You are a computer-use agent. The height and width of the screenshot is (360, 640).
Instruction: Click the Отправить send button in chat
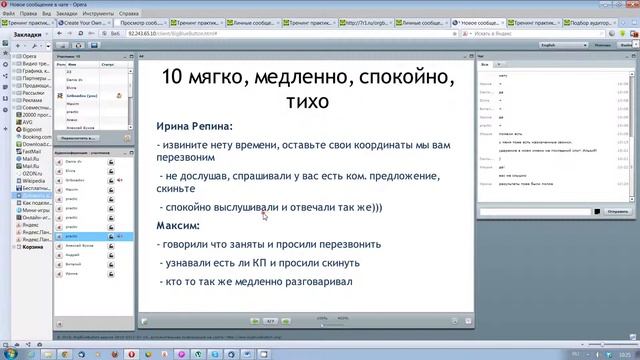(618, 211)
